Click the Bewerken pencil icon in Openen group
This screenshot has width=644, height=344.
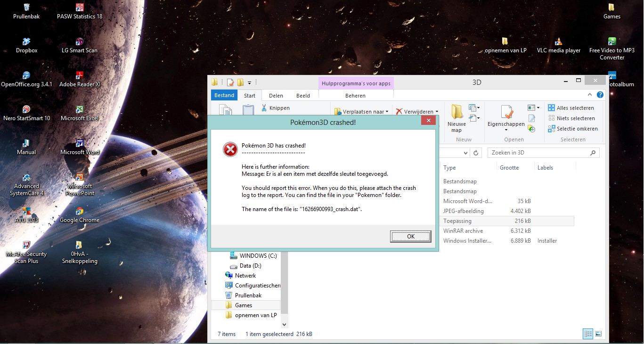[x=531, y=118]
